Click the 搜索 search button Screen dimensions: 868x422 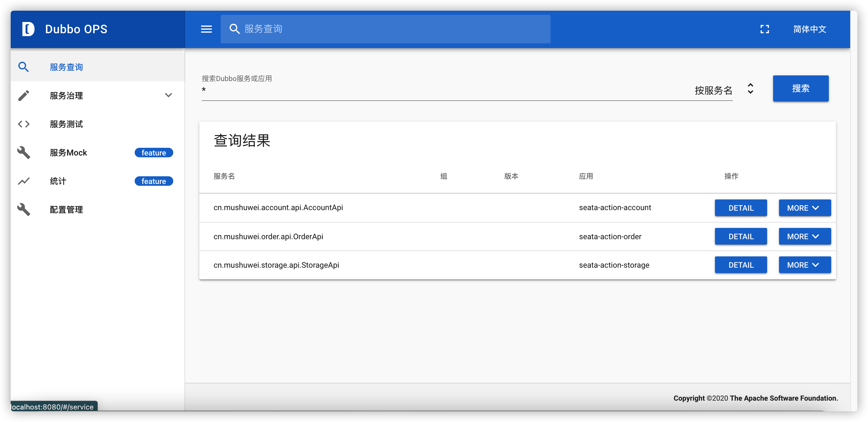801,88
